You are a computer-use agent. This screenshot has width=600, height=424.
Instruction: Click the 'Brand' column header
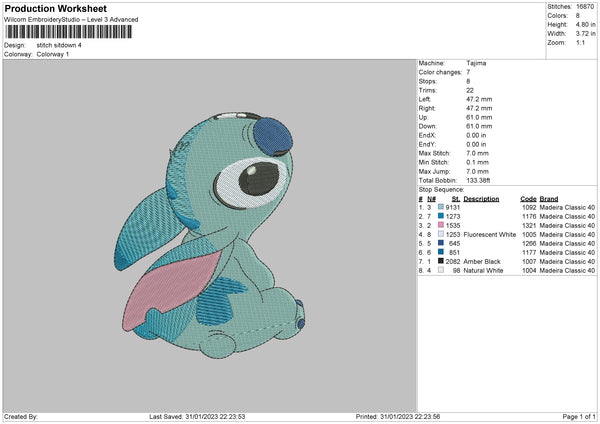point(549,199)
